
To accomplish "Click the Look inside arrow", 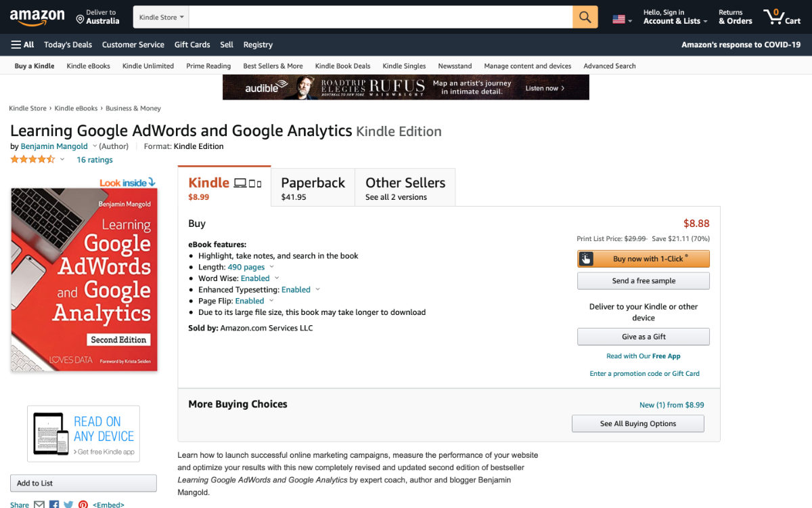I will tap(150, 182).
